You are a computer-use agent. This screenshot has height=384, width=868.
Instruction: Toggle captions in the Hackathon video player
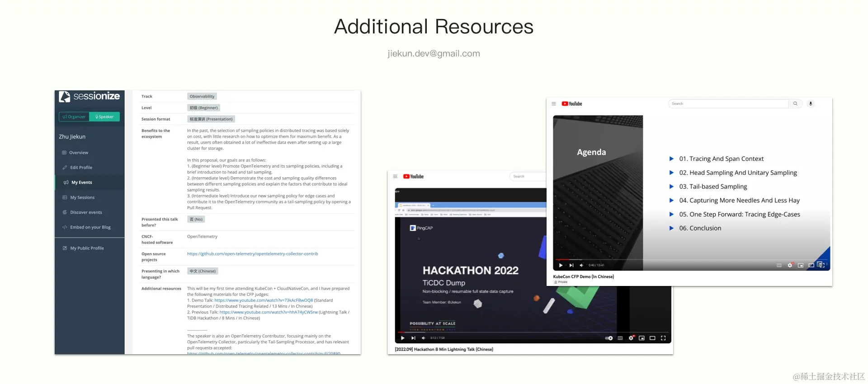[620, 338]
